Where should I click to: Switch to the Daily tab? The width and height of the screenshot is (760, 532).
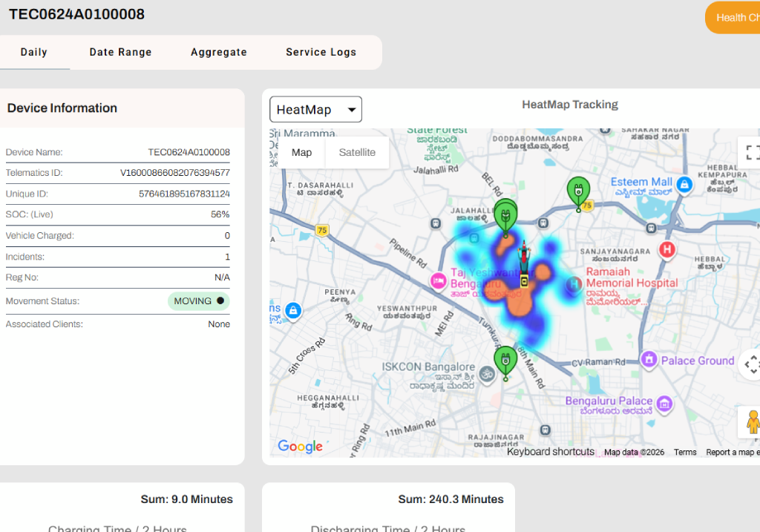(34, 52)
